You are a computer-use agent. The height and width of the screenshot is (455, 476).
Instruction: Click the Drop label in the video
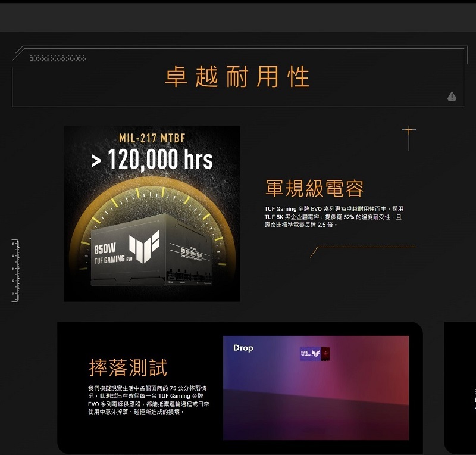[x=243, y=348]
